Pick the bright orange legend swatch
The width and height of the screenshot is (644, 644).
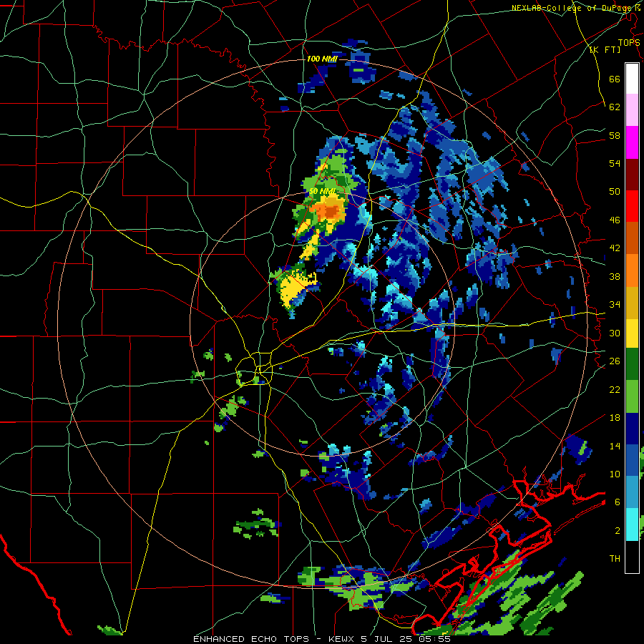pyautogui.click(x=632, y=270)
